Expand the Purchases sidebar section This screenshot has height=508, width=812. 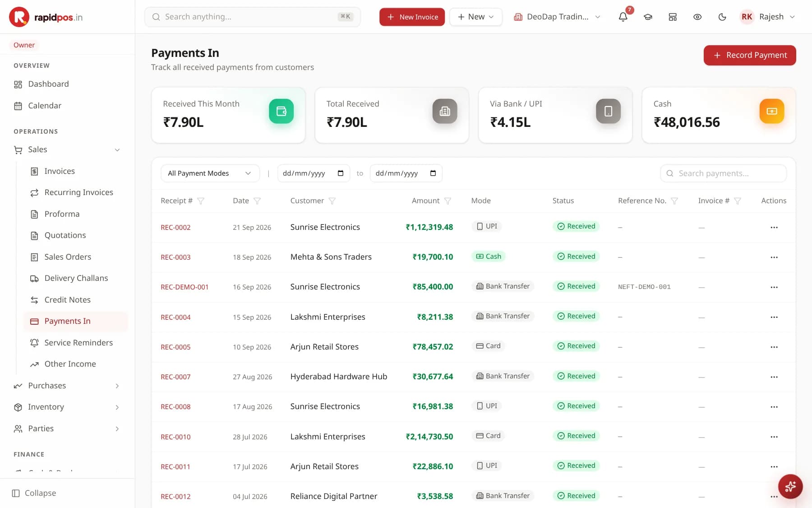point(68,386)
